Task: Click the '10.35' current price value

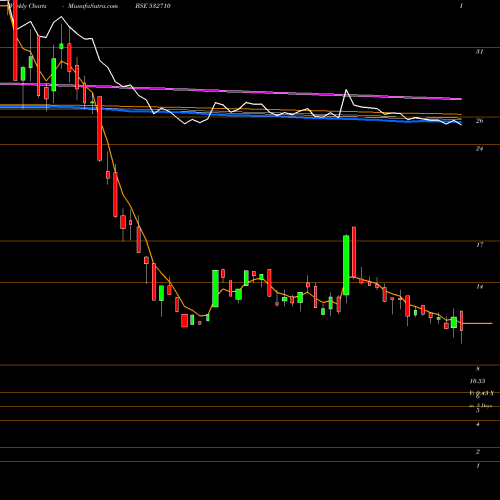Action: (477, 381)
